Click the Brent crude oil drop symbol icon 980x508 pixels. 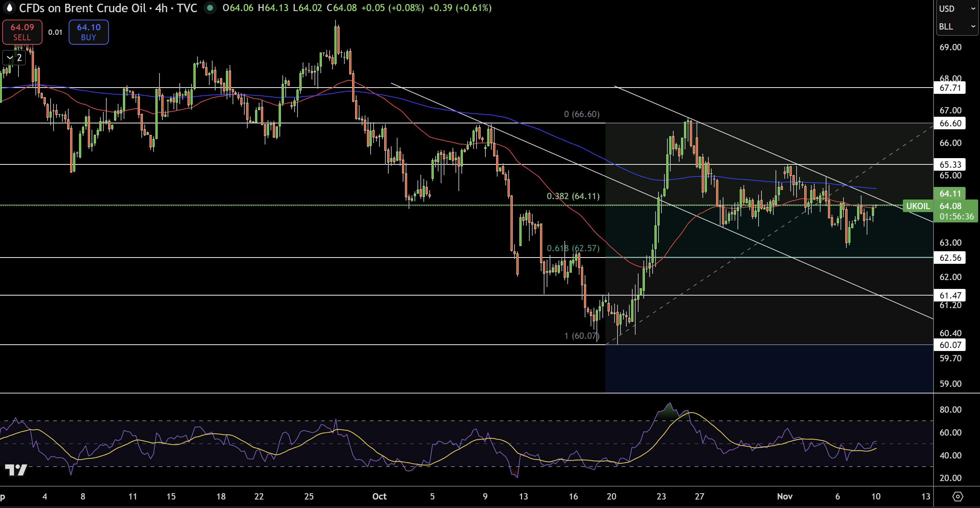coord(10,8)
